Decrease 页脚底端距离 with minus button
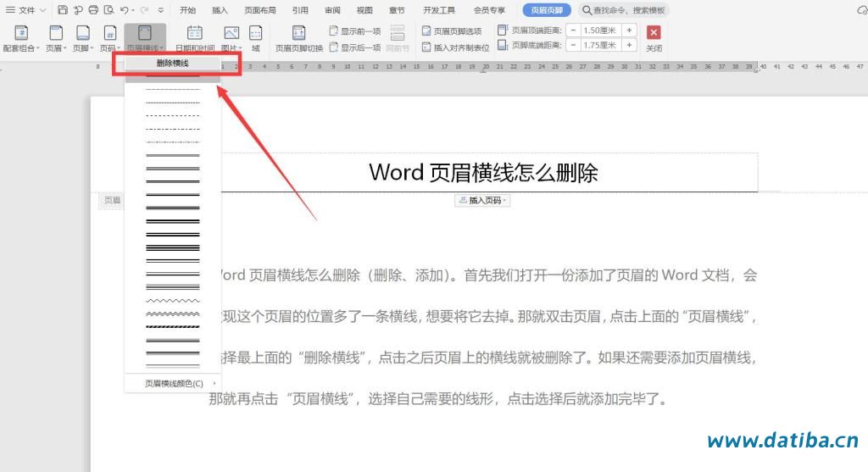This screenshot has height=472, width=868. coord(573,45)
